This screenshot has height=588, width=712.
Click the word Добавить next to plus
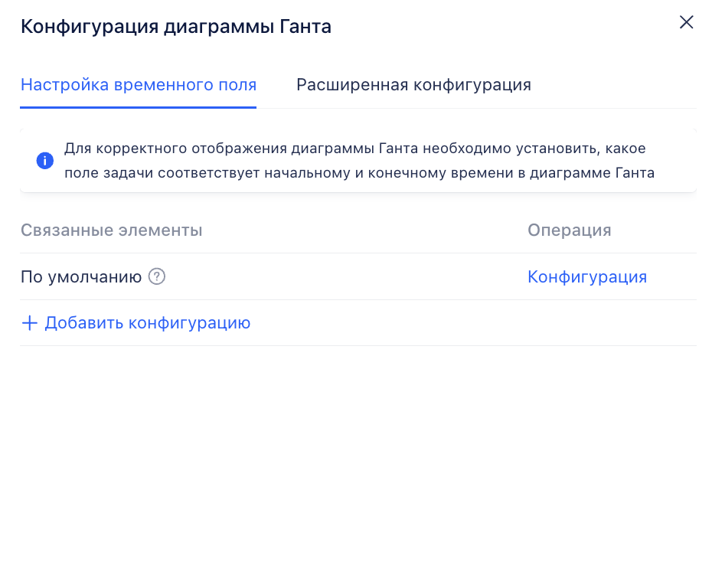(84, 323)
